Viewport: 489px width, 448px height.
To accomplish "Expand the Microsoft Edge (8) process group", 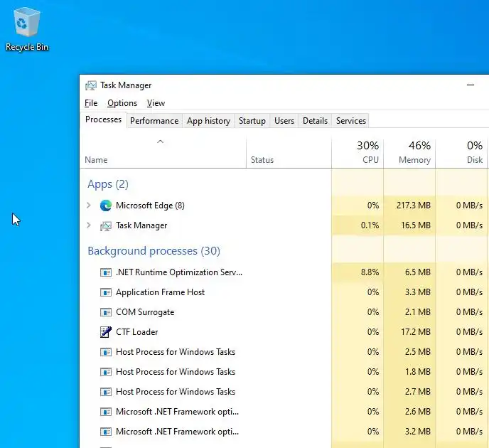I will [89, 206].
